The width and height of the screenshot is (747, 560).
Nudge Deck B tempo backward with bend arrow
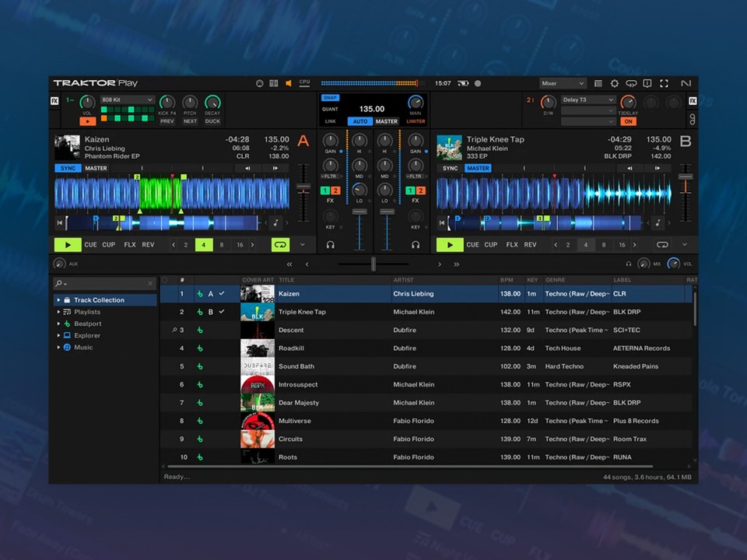(630, 168)
